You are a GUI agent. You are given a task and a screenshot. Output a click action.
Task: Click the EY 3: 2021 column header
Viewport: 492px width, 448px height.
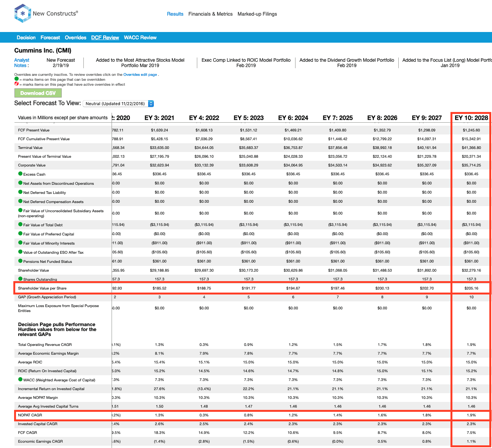click(x=160, y=118)
